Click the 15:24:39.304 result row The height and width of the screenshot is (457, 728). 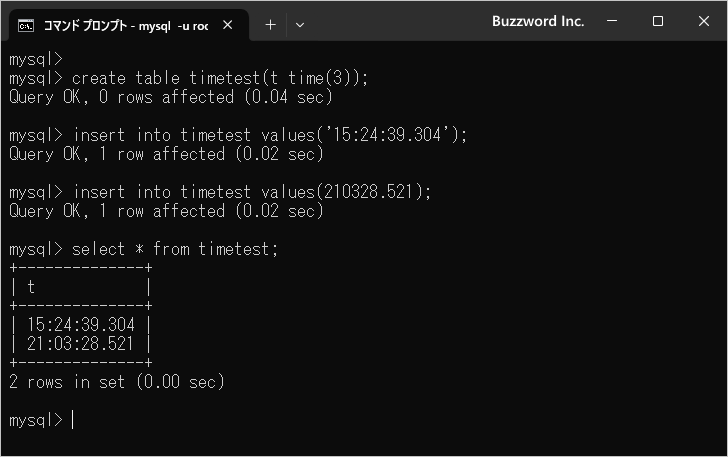[x=82, y=325]
